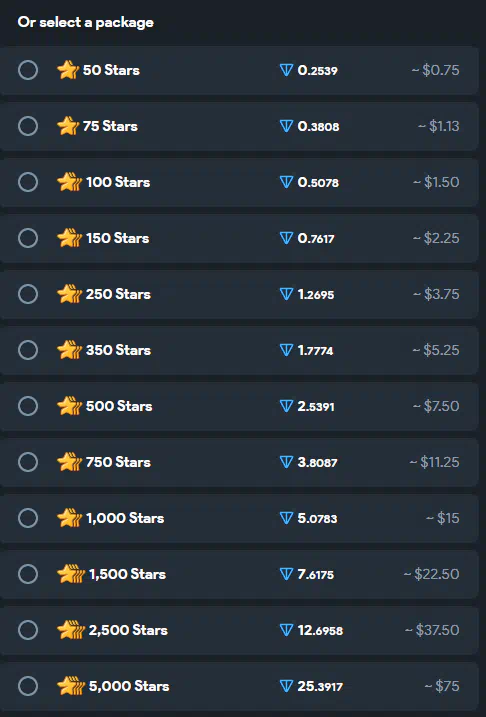486x717 pixels.
Task: Click the 350 Stars package label
Action: coord(118,350)
